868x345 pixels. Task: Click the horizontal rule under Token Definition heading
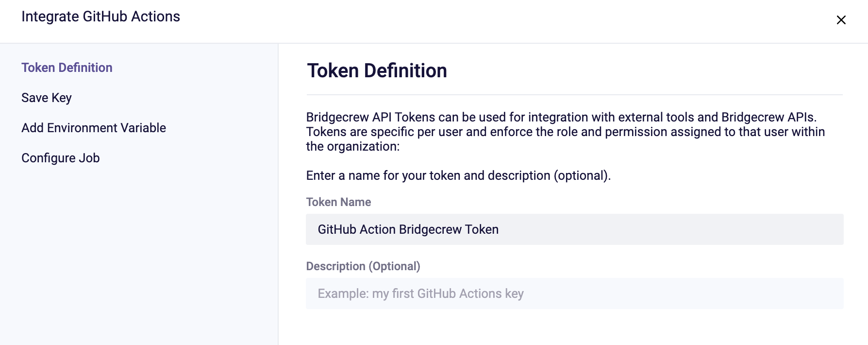click(x=575, y=95)
